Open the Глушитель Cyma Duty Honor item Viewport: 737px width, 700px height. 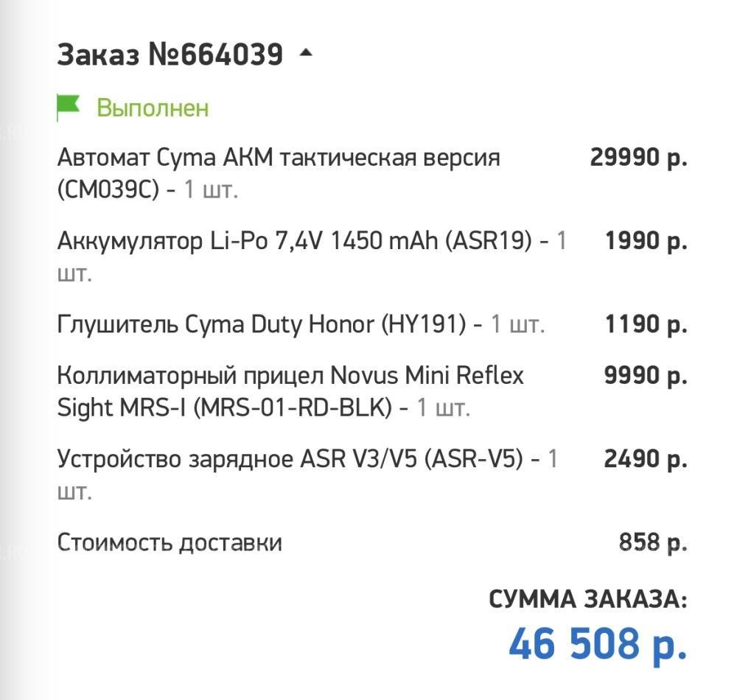(x=261, y=324)
